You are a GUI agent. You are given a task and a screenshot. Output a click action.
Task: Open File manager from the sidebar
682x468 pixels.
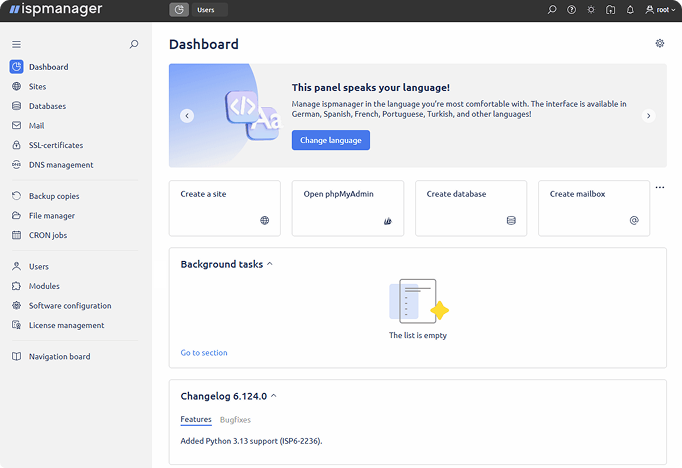point(51,216)
